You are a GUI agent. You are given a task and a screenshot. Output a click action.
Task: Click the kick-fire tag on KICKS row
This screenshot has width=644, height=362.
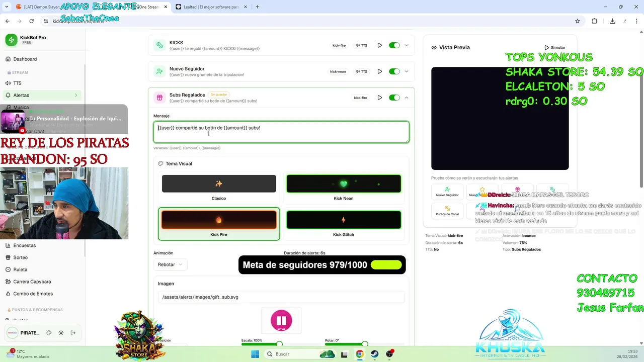pos(339,45)
